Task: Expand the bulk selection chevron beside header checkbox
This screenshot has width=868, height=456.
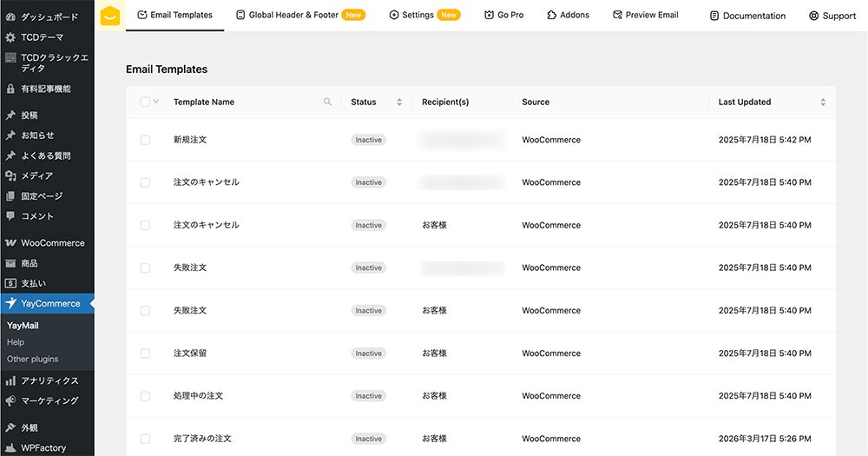Action: point(156,102)
